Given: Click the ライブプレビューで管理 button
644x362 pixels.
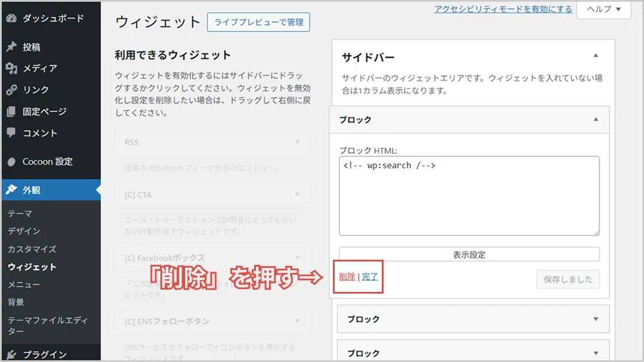Looking at the screenshot, I should [x=258, y=22].
